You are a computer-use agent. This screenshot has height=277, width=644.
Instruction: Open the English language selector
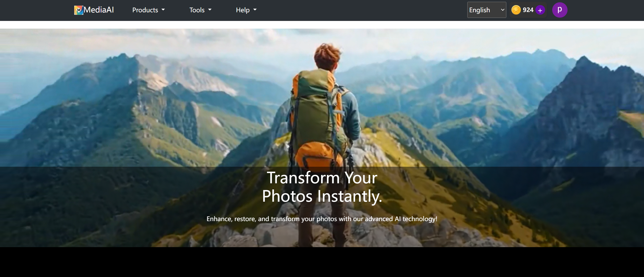coord(486,10)
